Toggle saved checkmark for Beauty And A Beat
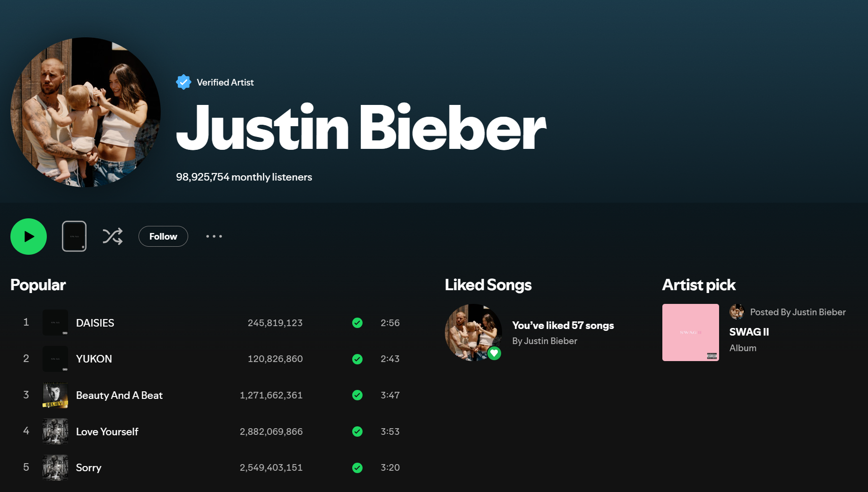The image size is (868, 492). [x=357, y=395]
